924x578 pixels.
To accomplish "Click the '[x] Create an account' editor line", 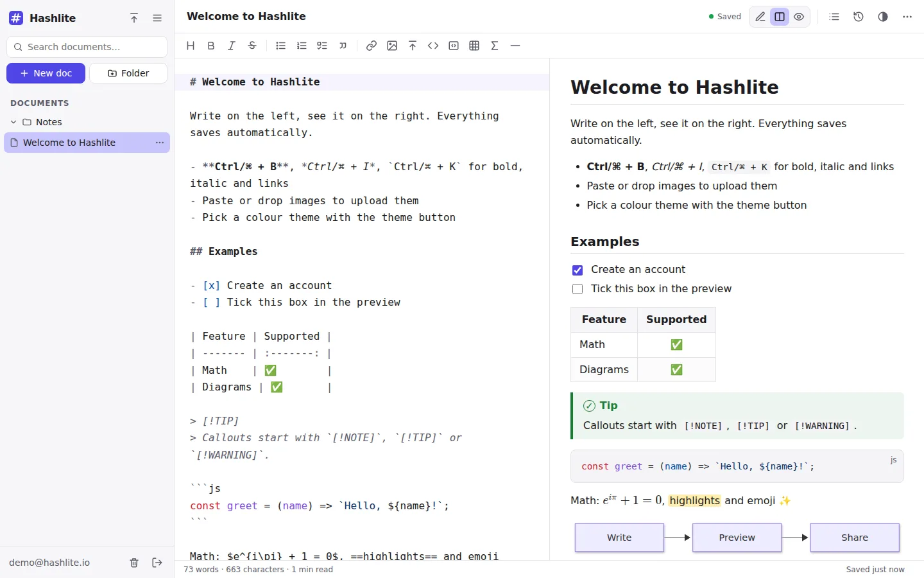I will (261, 285).
